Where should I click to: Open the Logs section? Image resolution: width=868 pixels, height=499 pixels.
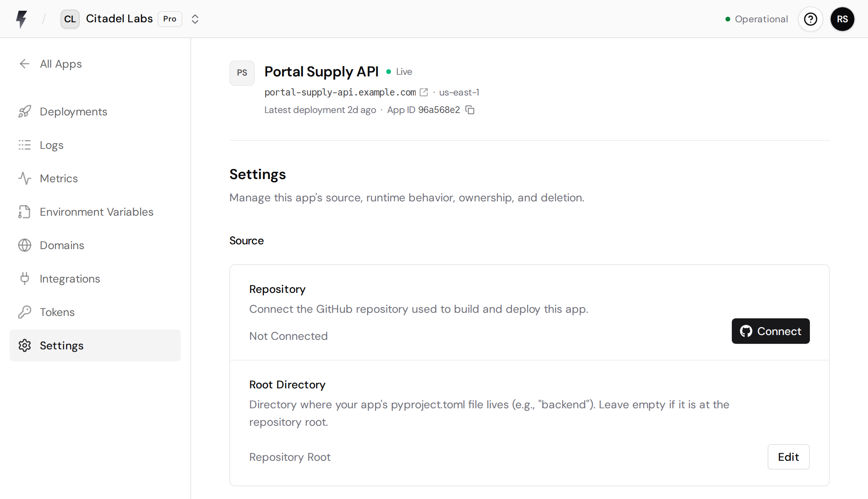95,145
